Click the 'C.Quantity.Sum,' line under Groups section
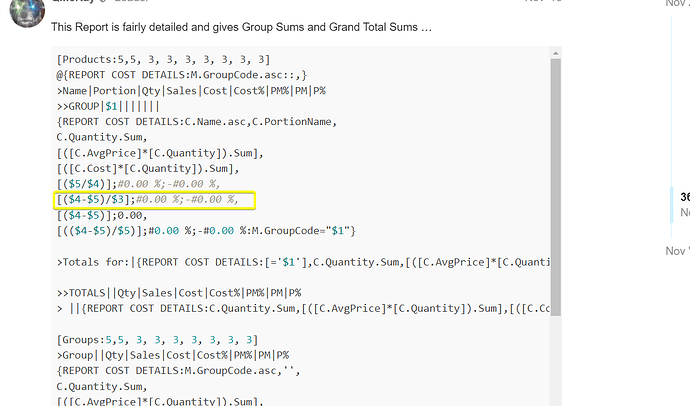The height and width of the screenshot is (406, 690). coord(102,387)
